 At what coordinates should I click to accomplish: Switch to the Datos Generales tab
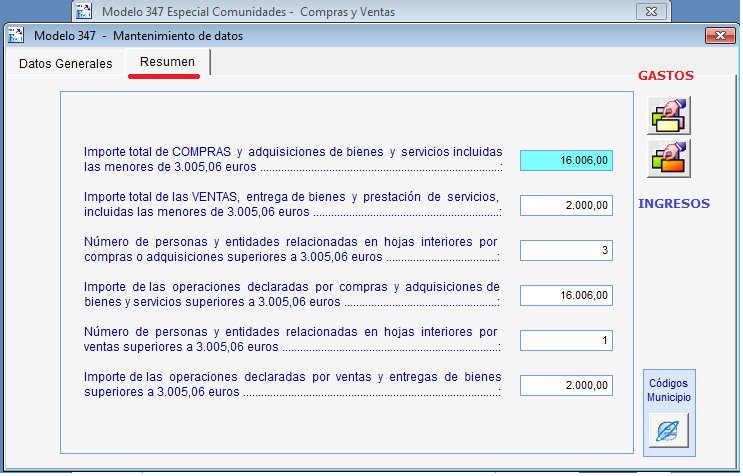[66, 63]
